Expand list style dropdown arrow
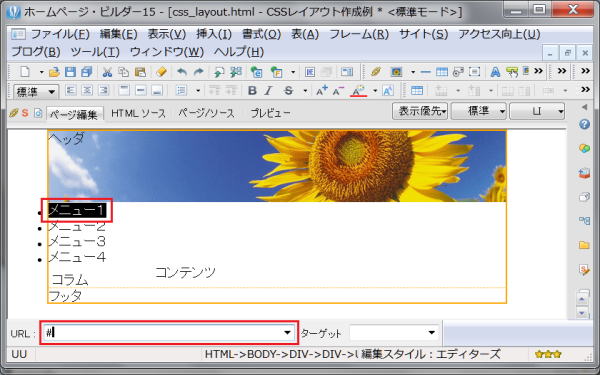This screenshot has width=600, height=375. tap(198, 91)
